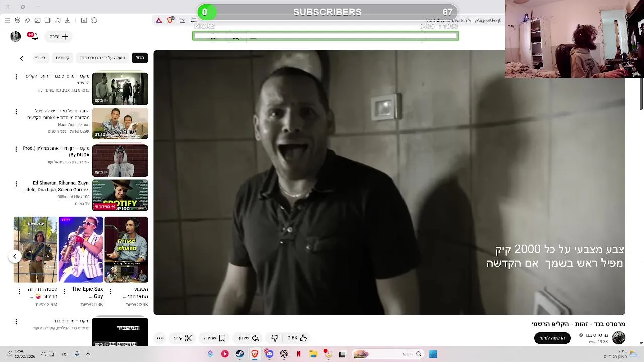Screen dimensions: 644x362
Task: Switch to Brave browser taskbar icon
Action: 255,354
